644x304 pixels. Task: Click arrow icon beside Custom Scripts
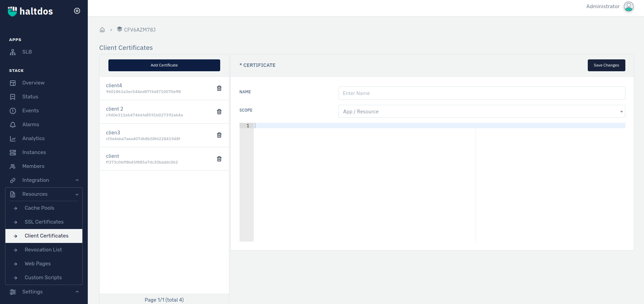point(15,278)
